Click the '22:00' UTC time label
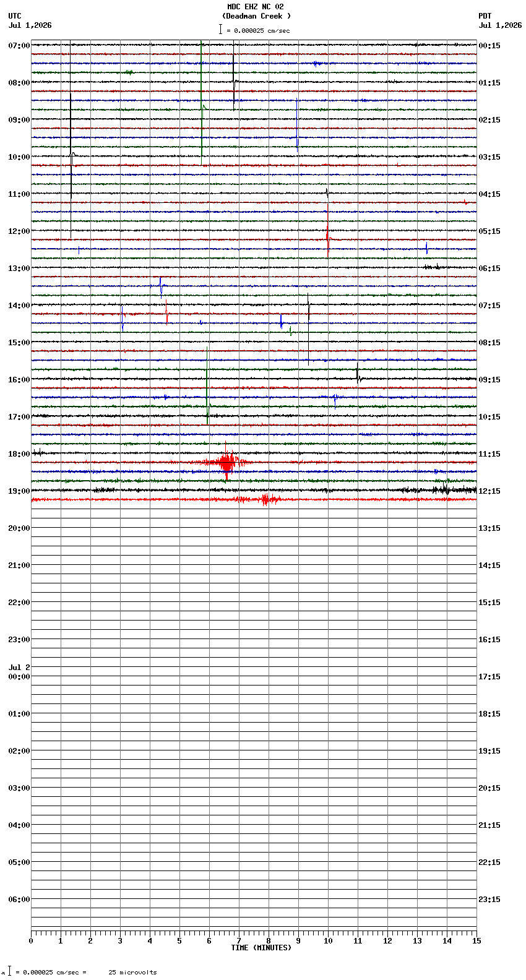The image size is (526, 980). tap(19, 603)
